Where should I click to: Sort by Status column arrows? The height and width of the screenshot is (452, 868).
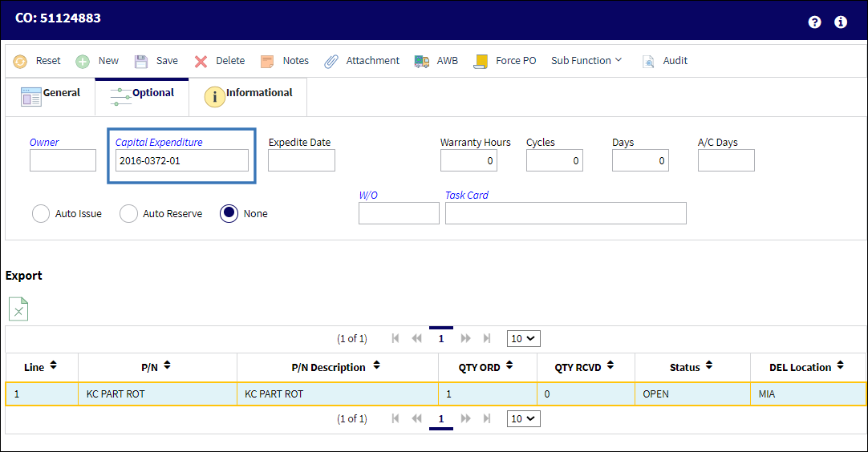click(708, 365)
